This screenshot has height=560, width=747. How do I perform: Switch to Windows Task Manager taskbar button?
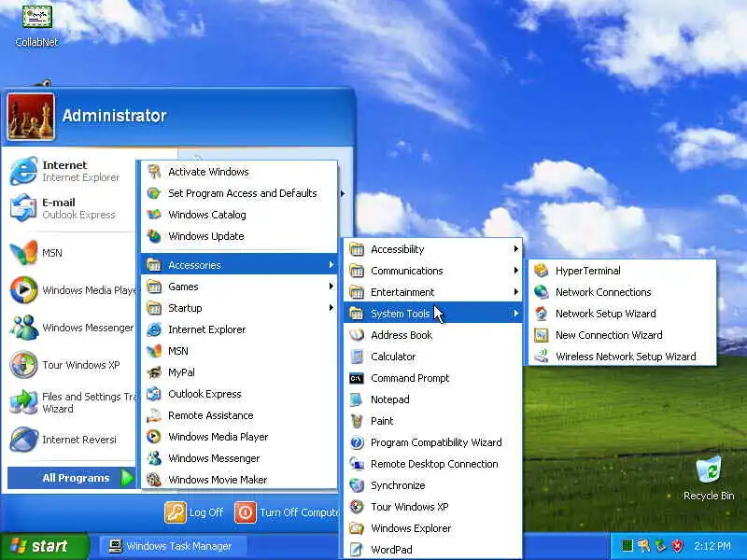[x=174, y=546]
